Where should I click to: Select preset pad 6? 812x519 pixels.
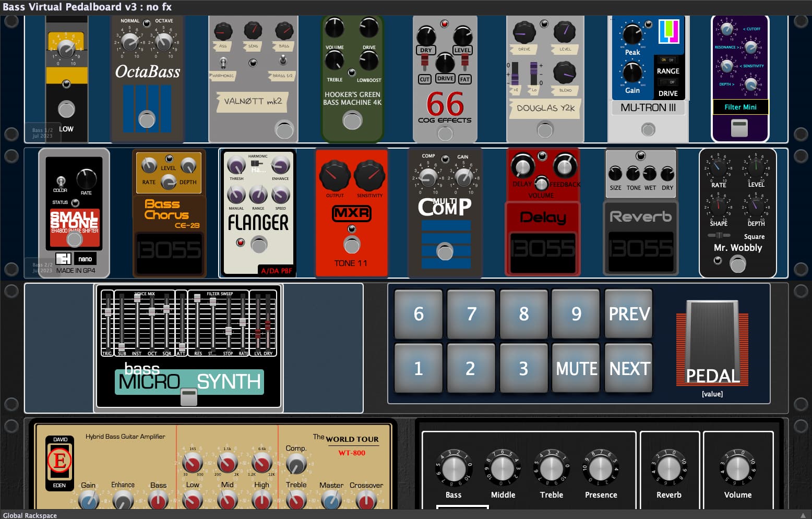click(419, 313)
